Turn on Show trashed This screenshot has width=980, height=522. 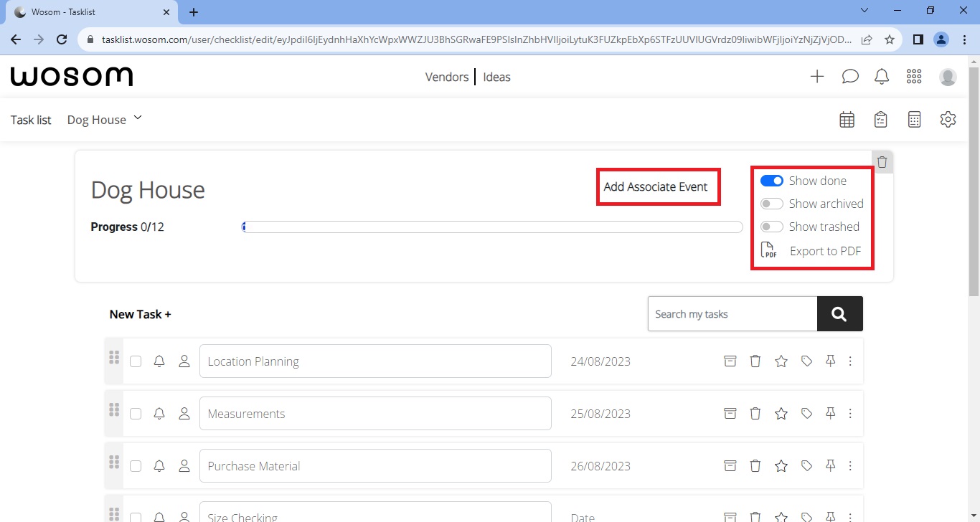(x=772, y=226)
